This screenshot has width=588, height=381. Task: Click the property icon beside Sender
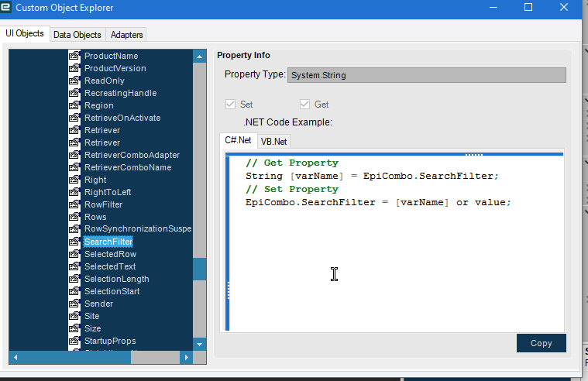click(74, 303)
